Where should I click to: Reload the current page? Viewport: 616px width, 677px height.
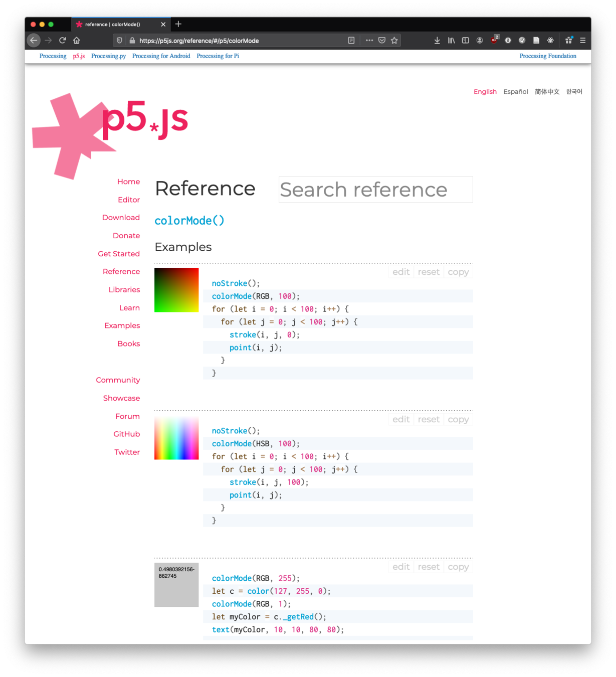click(63, 41)
